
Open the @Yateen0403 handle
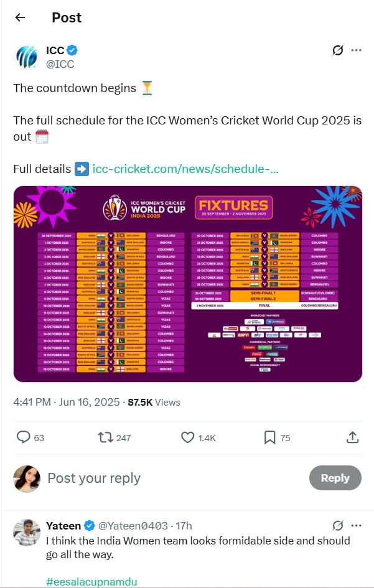click(133, 526)
